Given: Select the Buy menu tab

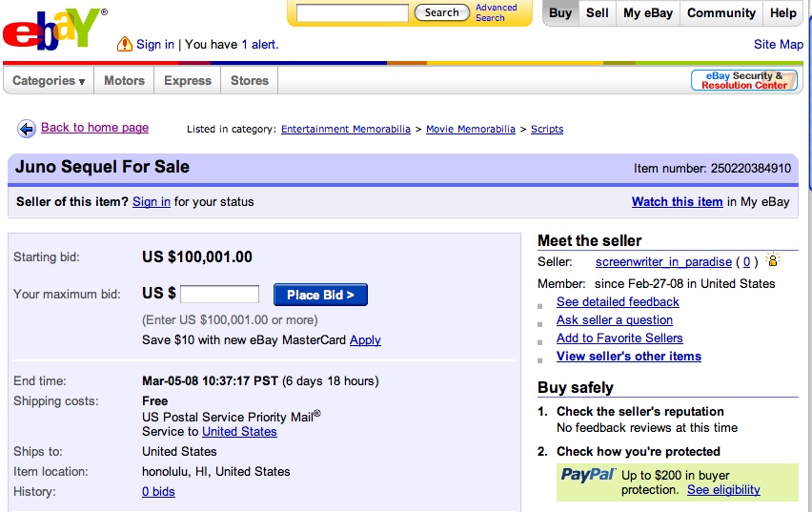Looking at the screenshot, I should (560, 13).
